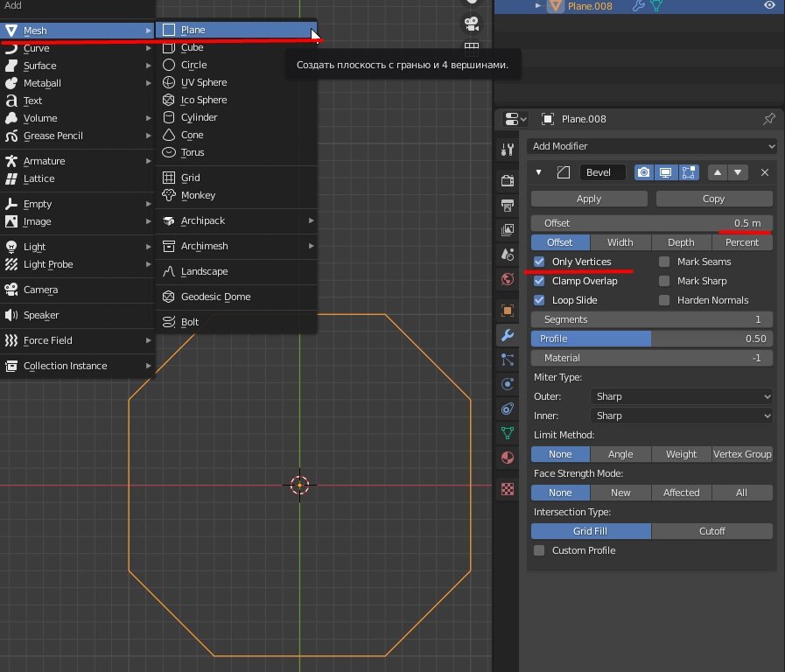The width and height of the screenshot is (785, 672).
Task: Open the Material properties tab icon
Action: [507, 458]
